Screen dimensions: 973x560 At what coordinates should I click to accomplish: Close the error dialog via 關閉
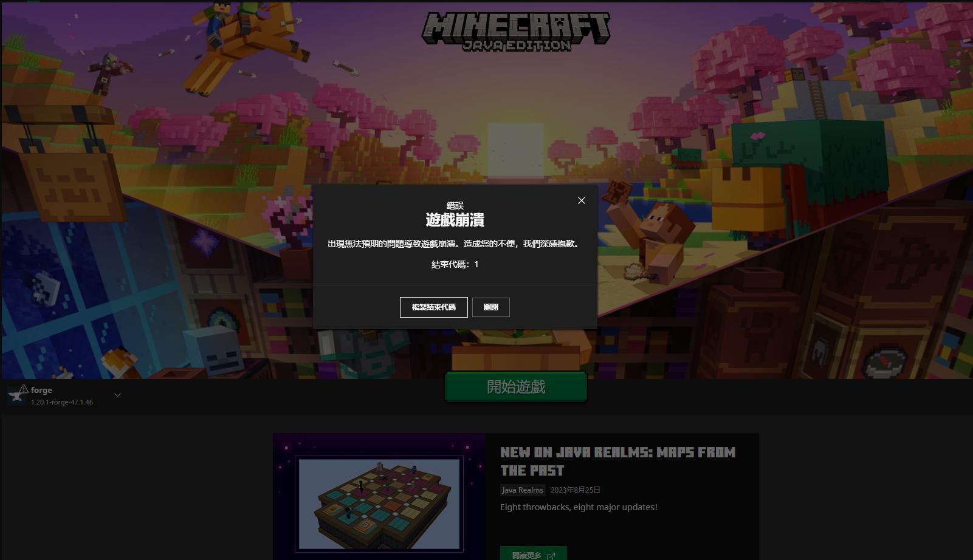click(491, 307)
